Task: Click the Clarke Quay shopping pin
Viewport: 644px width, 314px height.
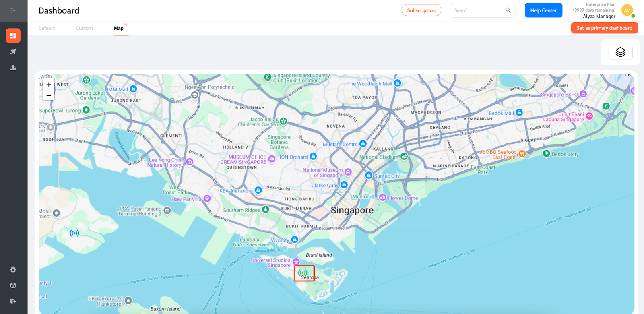Action: tap(344, 185)
